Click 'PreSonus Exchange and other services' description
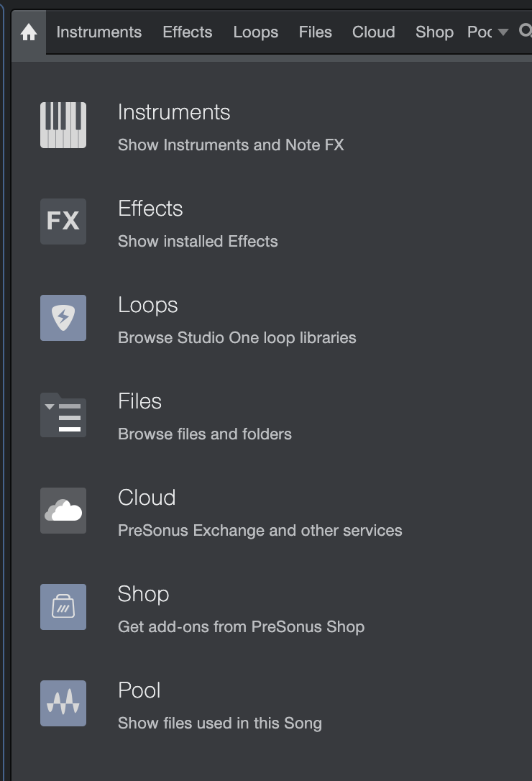532x781 pixels. 260,531
